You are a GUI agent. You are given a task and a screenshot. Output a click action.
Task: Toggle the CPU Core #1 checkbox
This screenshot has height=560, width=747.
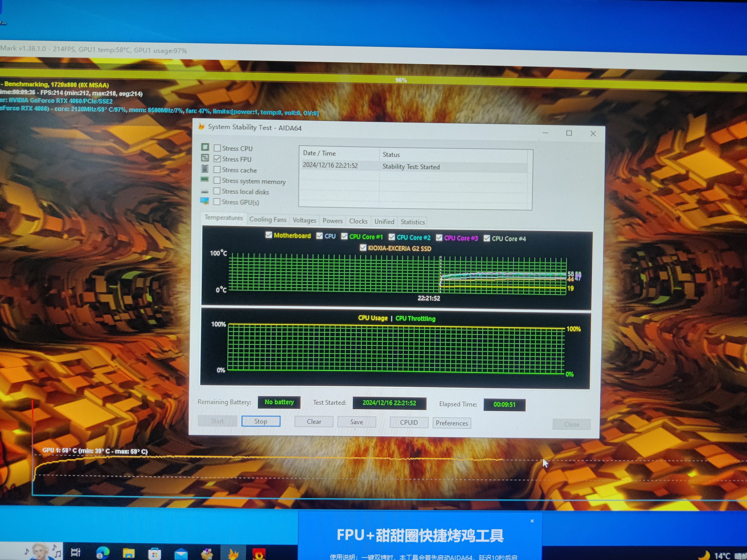[344, 236]
